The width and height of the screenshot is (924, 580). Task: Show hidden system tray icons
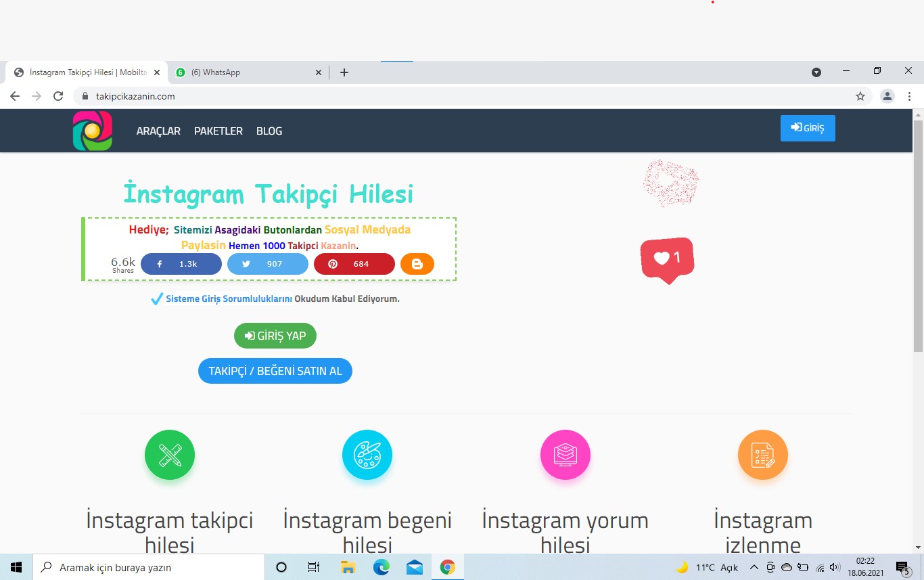(754, 567)
